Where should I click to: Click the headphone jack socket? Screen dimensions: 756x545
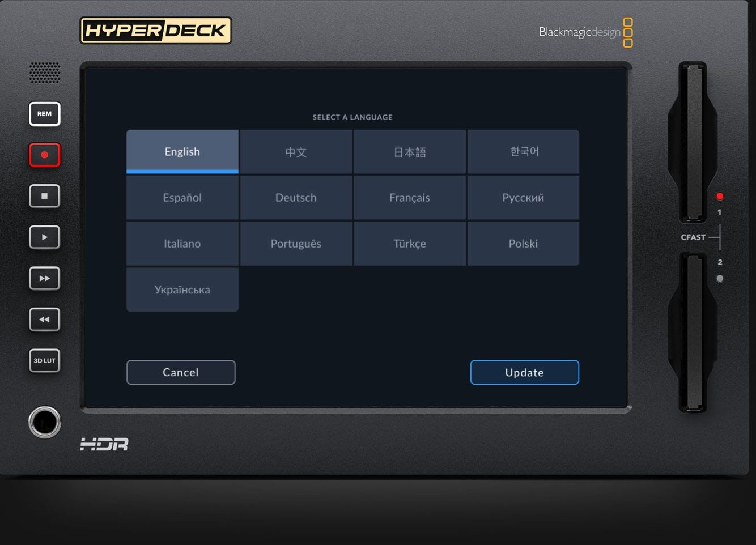point(45,422)
